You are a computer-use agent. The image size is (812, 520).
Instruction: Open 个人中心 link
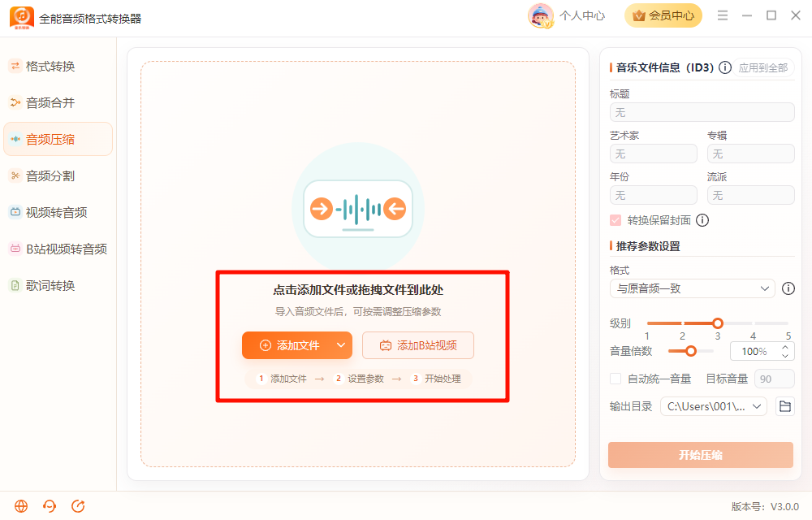point(582,15)
